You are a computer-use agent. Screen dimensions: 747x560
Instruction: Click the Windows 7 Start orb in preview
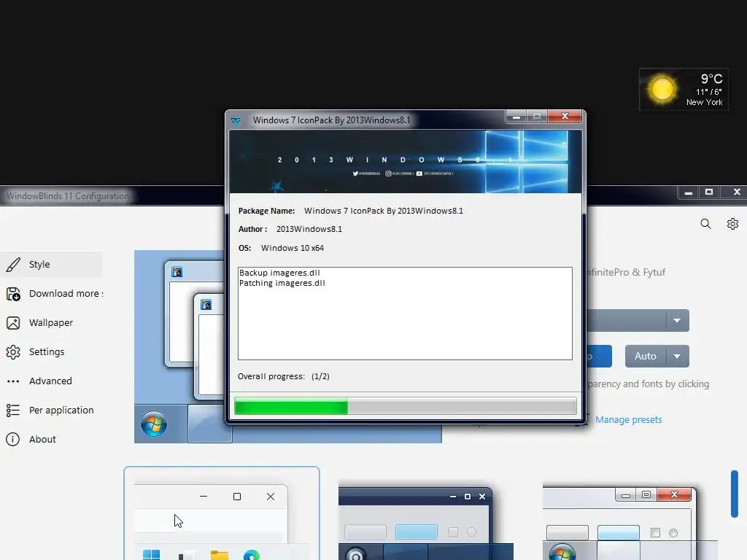(x=154, y=424)
